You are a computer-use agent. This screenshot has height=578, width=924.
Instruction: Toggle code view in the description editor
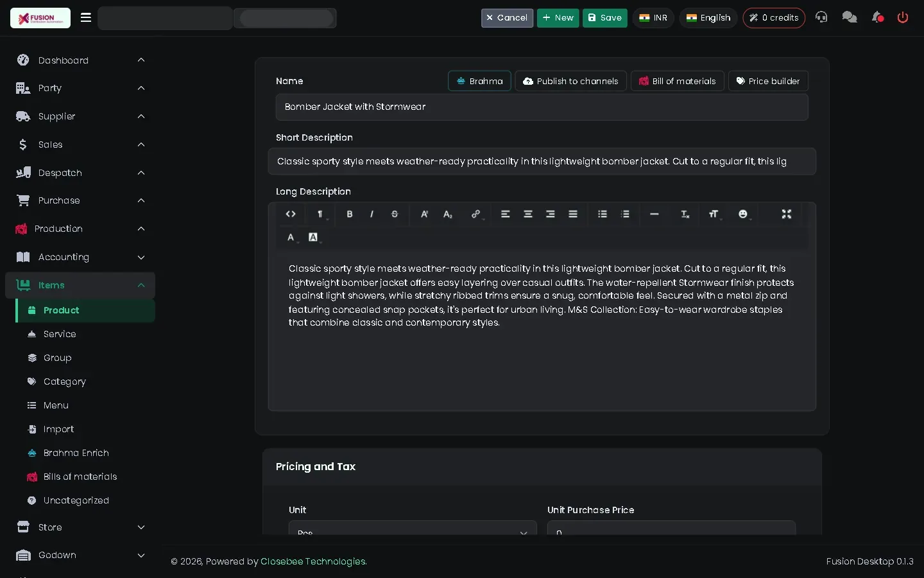[x=291, y=215]
